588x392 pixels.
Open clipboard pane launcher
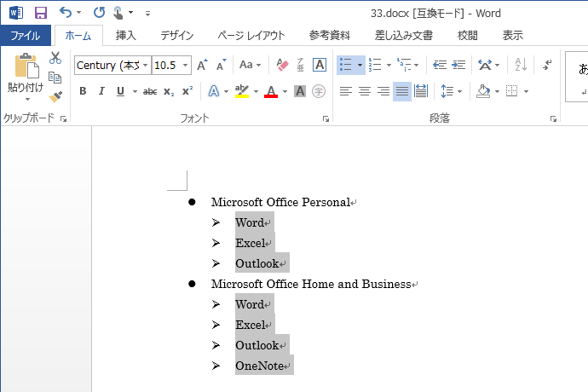[63, 119]
